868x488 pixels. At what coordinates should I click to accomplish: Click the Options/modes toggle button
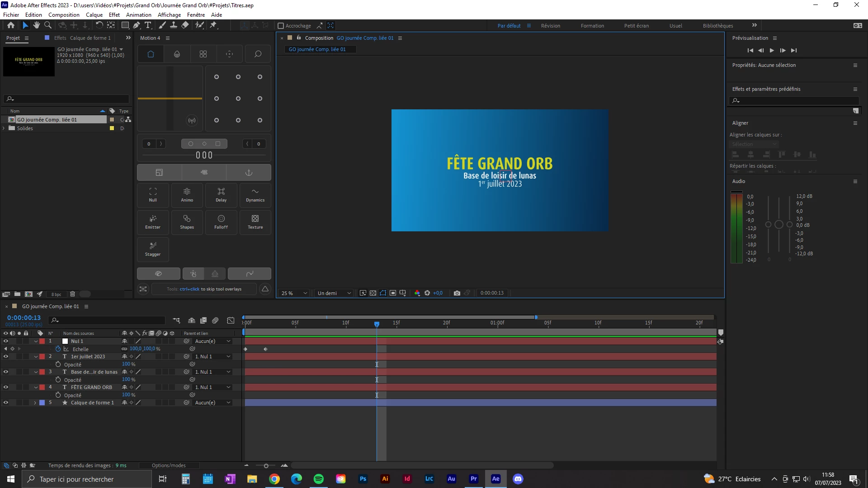(x=169, y=465)
